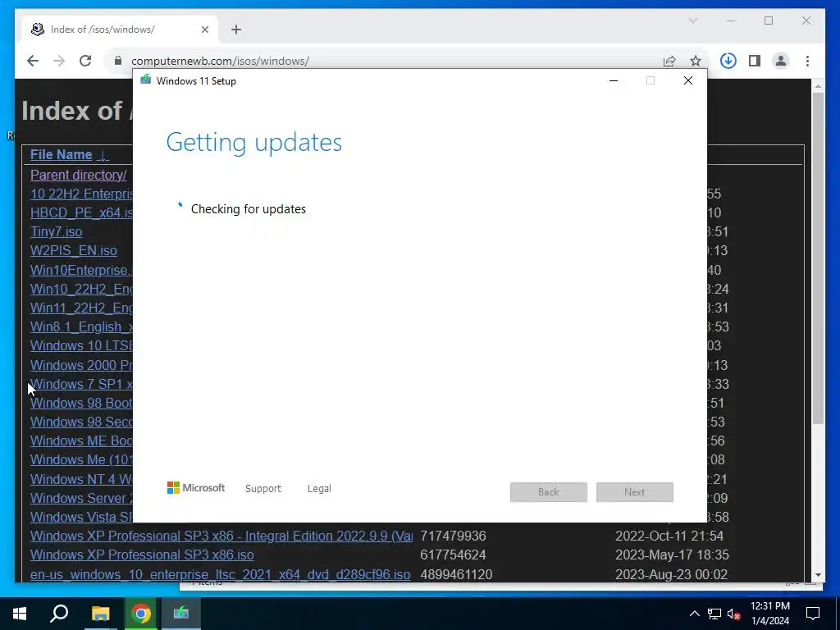Open taskbar Search
This screenshot has height=630, width=840.
(59, 614)
